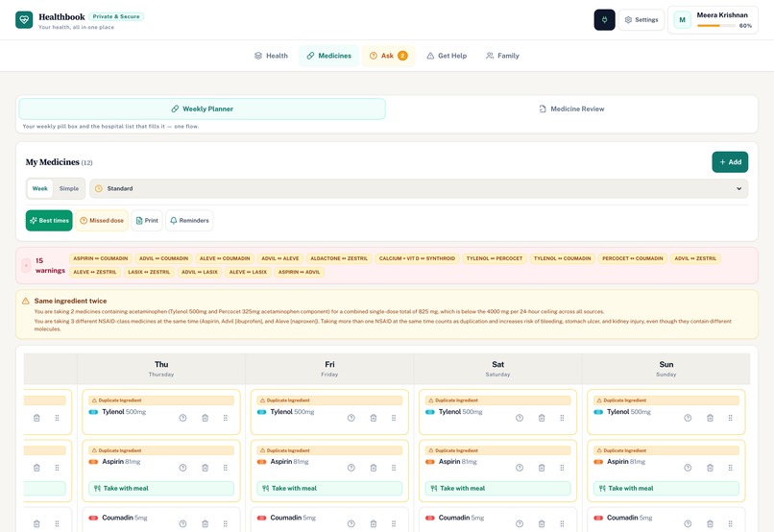Collapse the 15 warnings panel
The image size is (774, 532).
point(26,265)
